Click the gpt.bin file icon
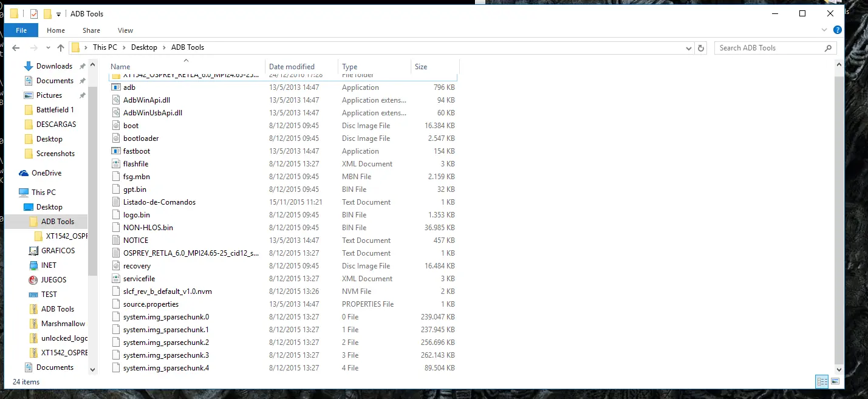The image size is (868, 399). tap(117, 189)
